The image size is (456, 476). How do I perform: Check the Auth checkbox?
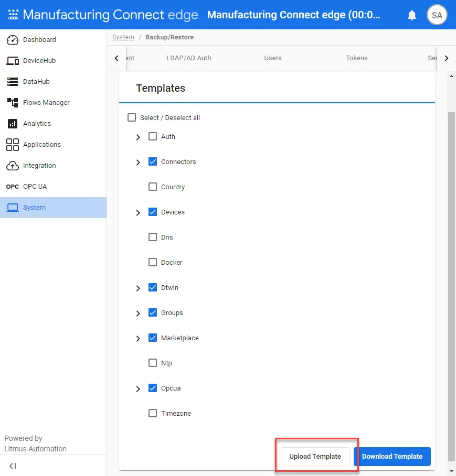point(153,136)
